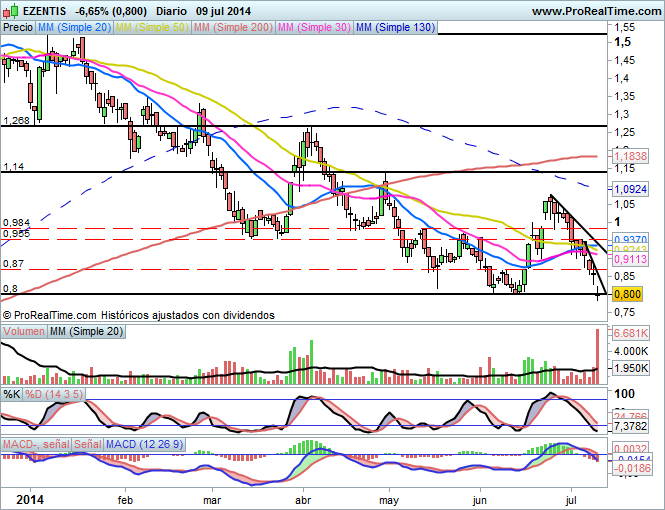The image size is (665, 510).
Task: Select the MM (Simple 30) label
Action: point(314,28)
